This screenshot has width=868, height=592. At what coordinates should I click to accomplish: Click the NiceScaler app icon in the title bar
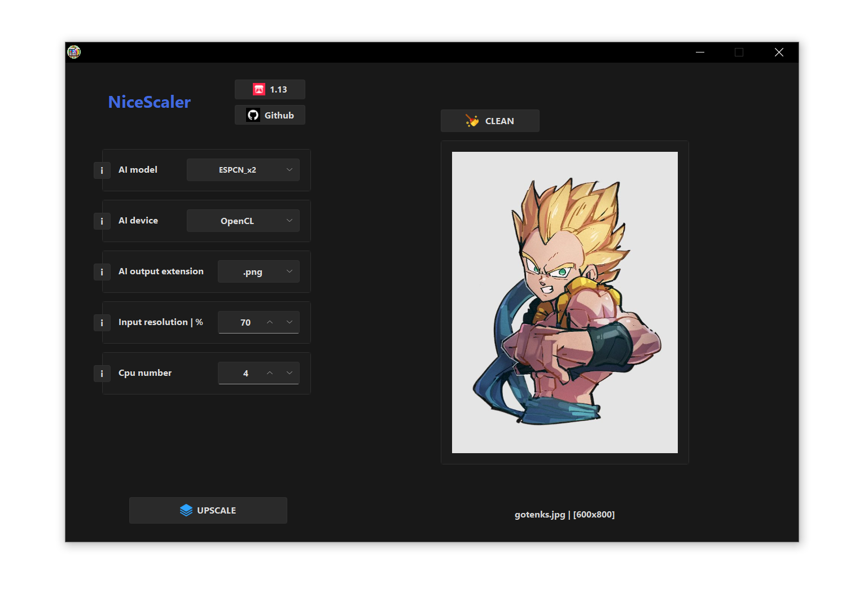pos(74,52)
